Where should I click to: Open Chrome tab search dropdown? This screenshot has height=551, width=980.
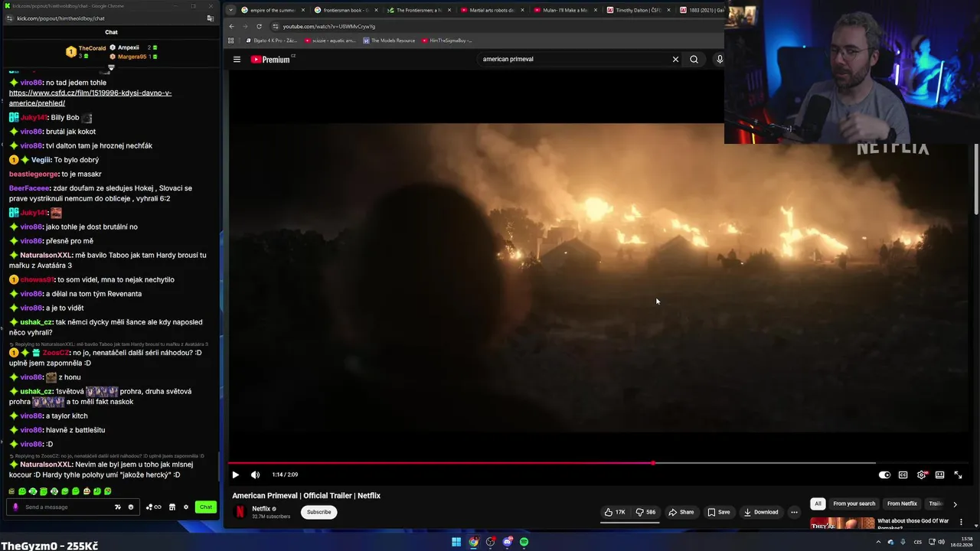pos(230,10)
